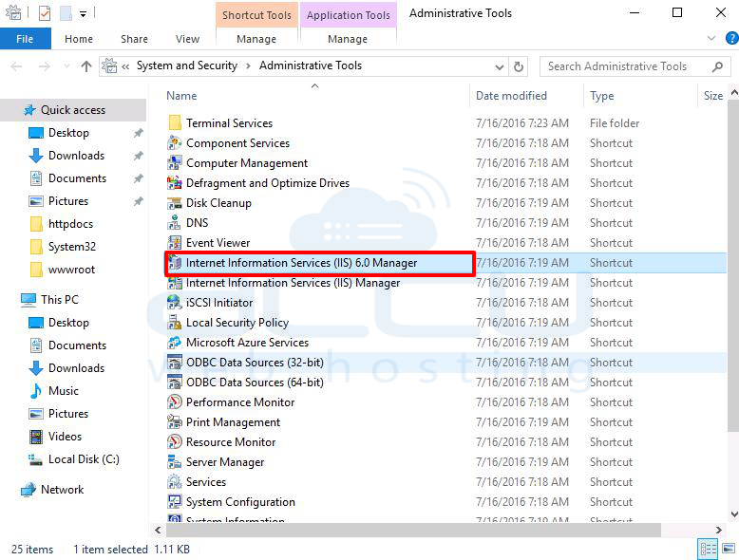Open the Share ribbon tab
Image resolution: width=739 pixels, height=560 pixels.
click(134, 39)
